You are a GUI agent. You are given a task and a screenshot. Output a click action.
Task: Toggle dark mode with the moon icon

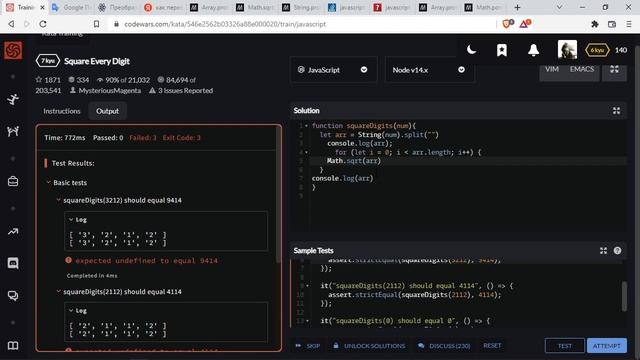(x=471, y=50)
